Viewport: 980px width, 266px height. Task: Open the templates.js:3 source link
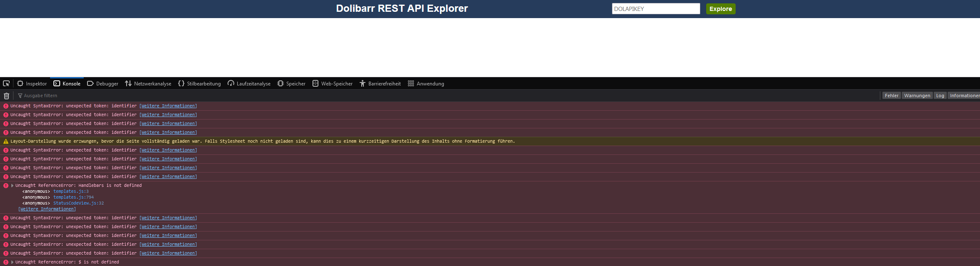71,192
